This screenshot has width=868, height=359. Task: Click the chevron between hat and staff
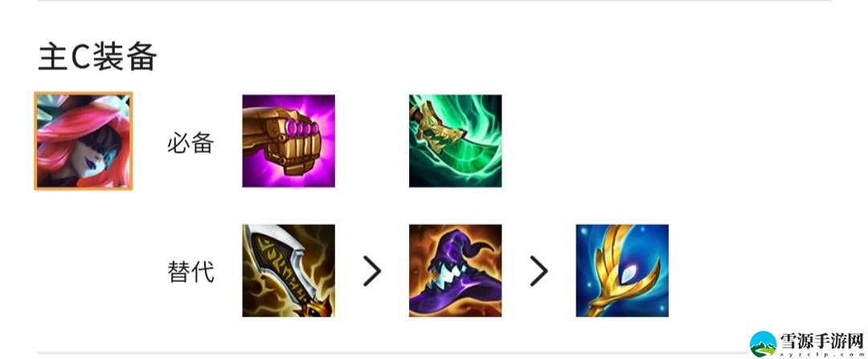point(538,271)
